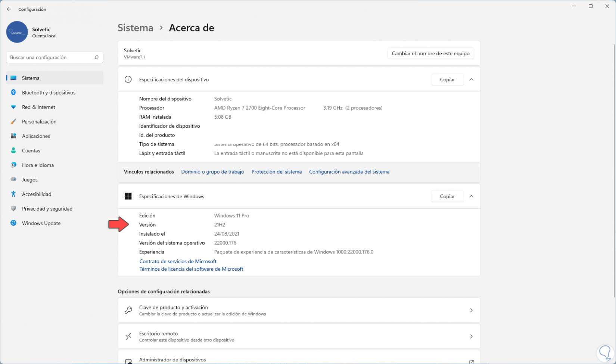This screenshot has width=616, height=364.
Task: Collapse Especificaciones de Windows section
Action: coord(471,196)
